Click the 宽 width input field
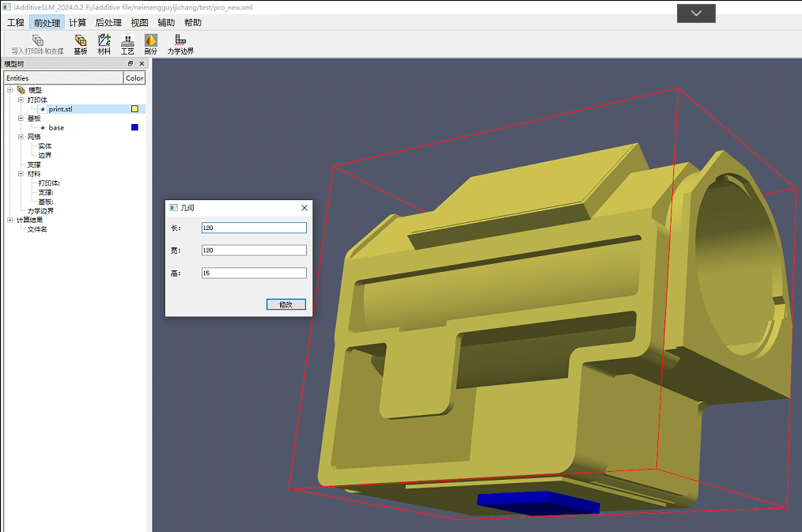 coord(254,250)
